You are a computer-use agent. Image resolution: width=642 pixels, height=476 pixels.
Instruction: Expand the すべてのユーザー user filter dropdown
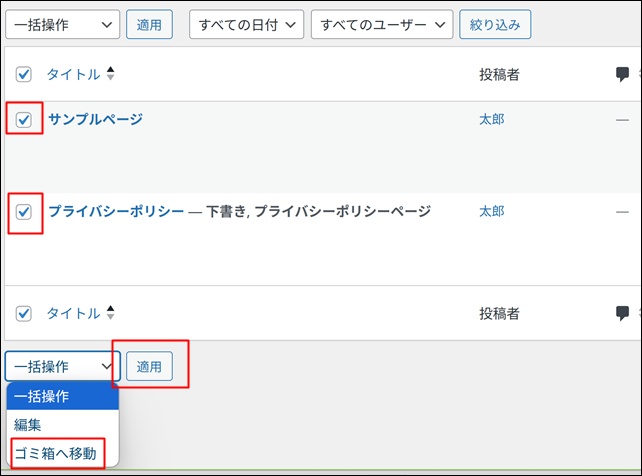click(x=382, y=25)
